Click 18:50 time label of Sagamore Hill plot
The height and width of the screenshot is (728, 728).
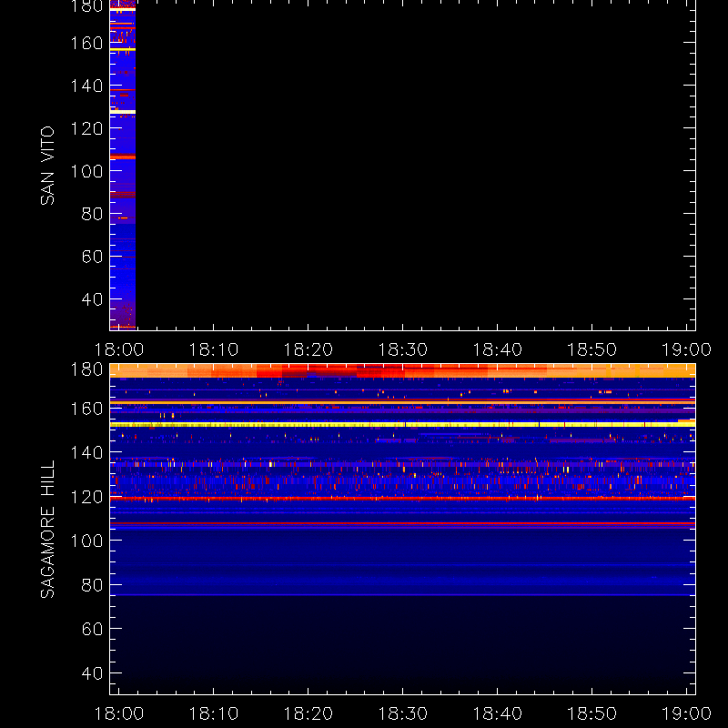click(x=592, y=713)
